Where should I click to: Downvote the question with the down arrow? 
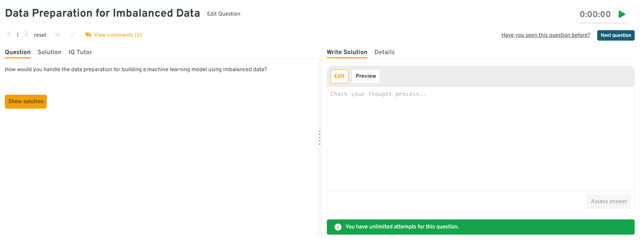(26, 34)
